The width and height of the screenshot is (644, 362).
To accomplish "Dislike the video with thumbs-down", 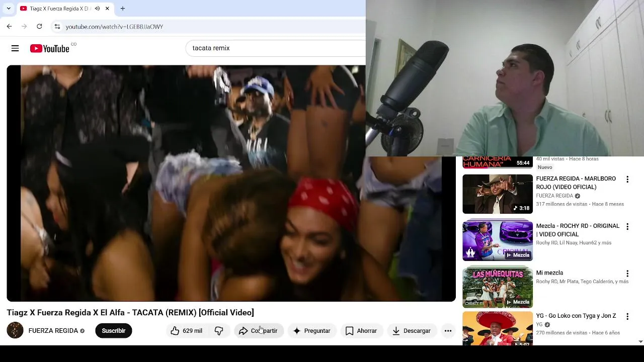I will [x=219, y=331].
